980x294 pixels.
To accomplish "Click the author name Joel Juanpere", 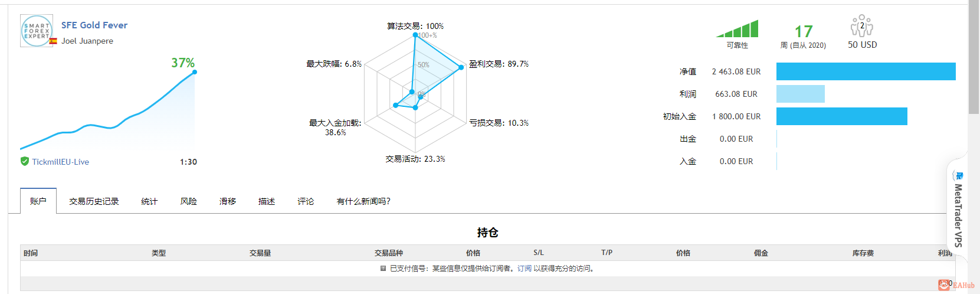I will [x=87, y=41].
